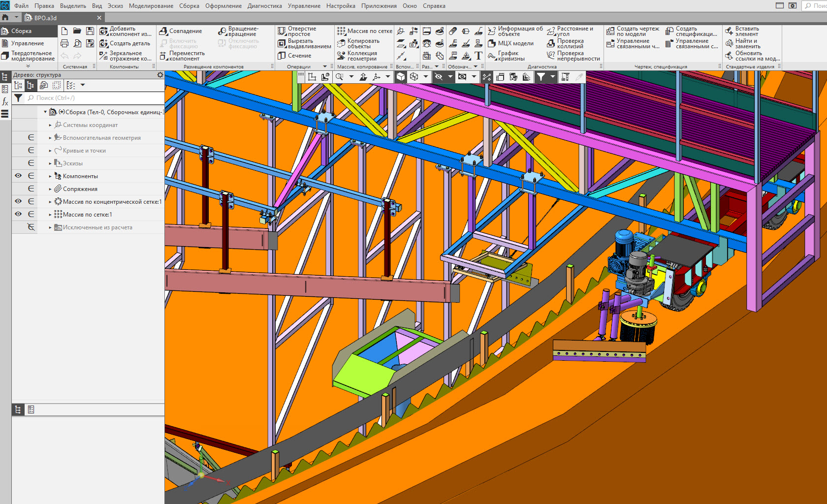This screenshot has height=504, width=827.
Task: Expand the Сопряжения tree node
Action: click(x=50, y=189)
